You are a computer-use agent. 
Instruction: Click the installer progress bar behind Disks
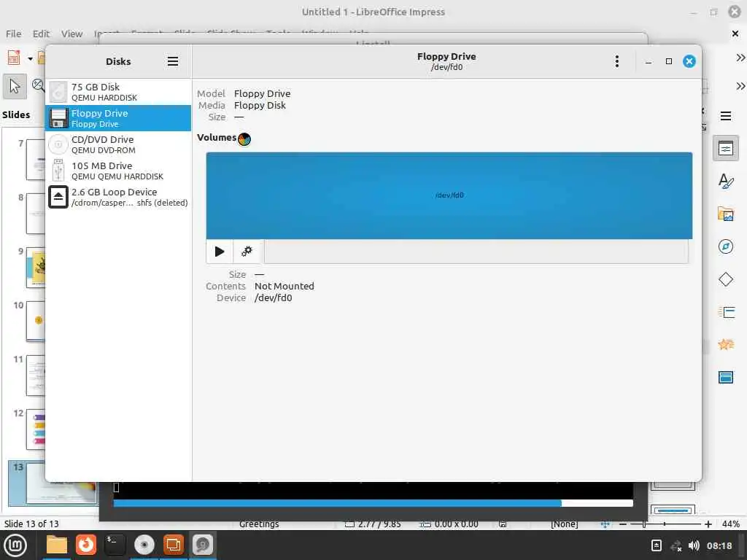click(x=373, y=503)
